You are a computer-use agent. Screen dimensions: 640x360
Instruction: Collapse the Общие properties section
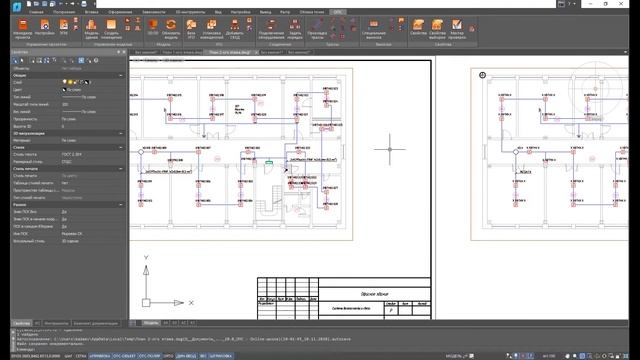point(121,76)
